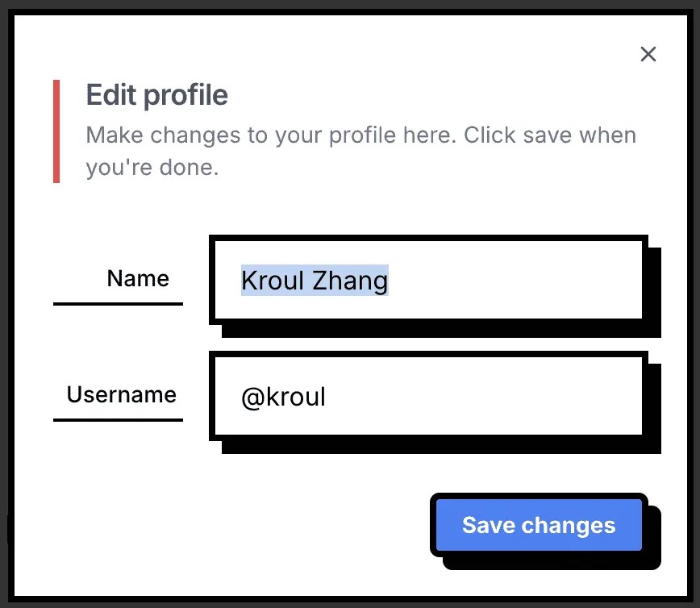Click empty space after Kroul Zhang text
The width and height of the screenshot is (700, 608).
tap(516, 280)
